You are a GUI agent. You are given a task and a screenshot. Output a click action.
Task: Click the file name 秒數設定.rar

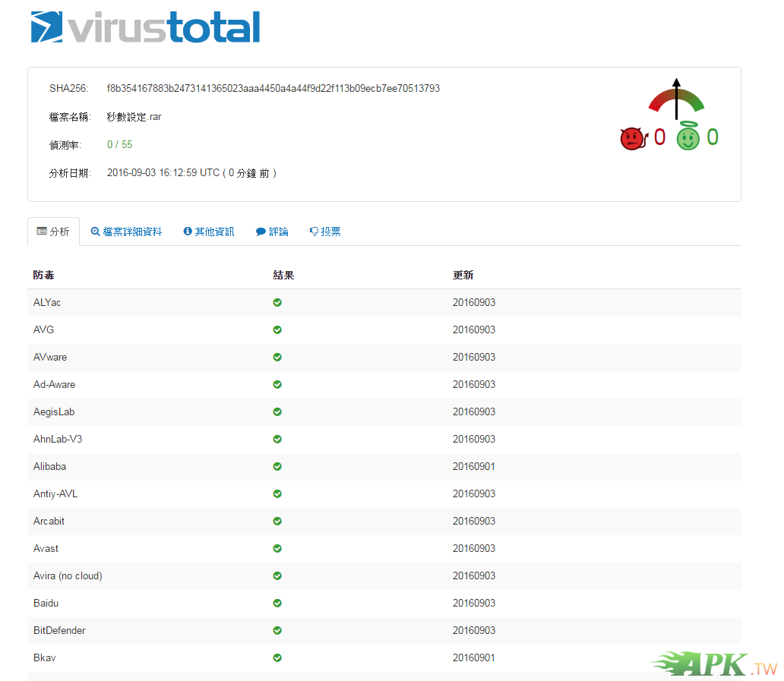pyautogui.click(x=134, y=117)
